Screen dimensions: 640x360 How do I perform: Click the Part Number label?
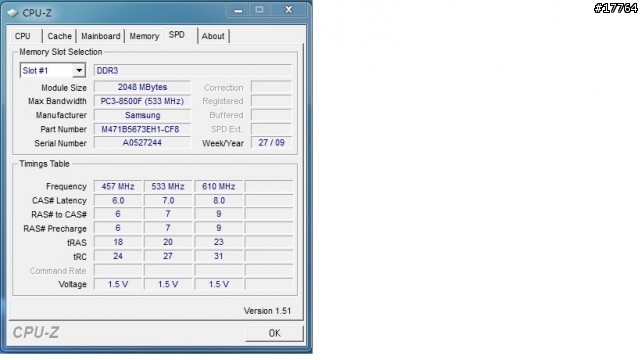click(63, 129)
